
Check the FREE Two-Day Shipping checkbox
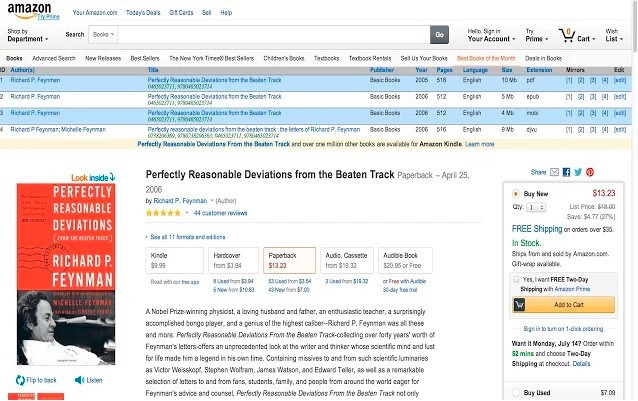pyautogui.click(x=516, y=279)
